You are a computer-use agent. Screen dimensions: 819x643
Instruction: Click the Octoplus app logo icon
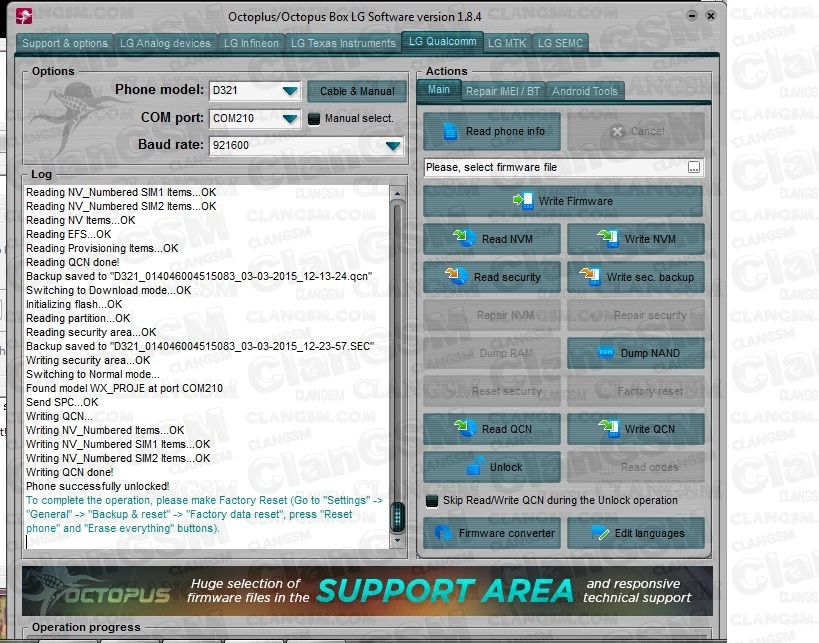click(x=24, y=16)
